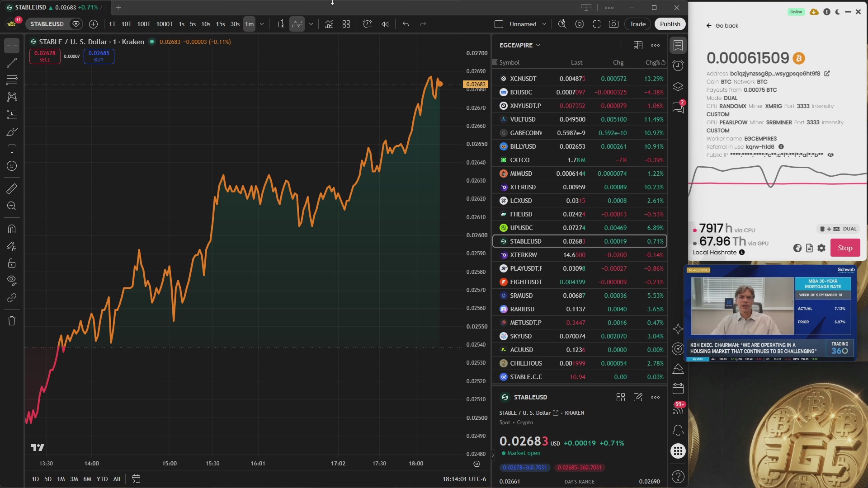This screenshot has width=868, height=488.
Task: Open the emoji and icons tool
Action: 12,166
